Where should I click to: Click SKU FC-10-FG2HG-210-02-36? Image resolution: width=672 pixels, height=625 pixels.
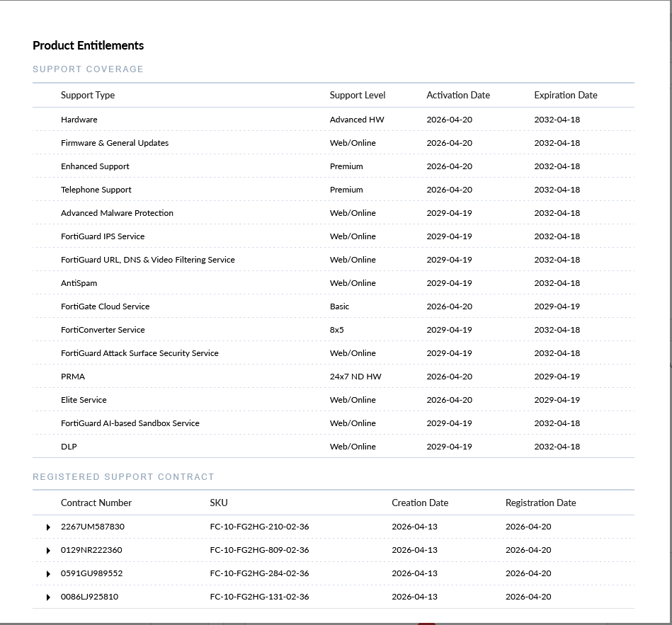click(x=259, y=527)
